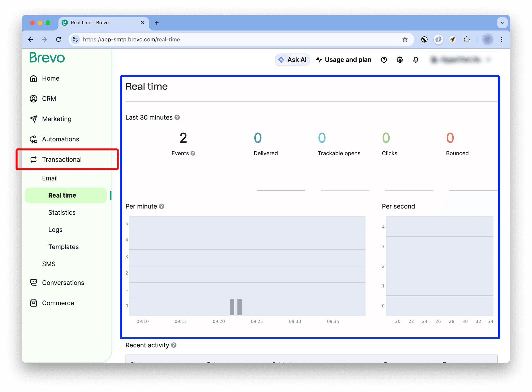The height and width of the screenshot is (392, 532).
Task: Bookmark page with the star icon
Action: (405, 39)
